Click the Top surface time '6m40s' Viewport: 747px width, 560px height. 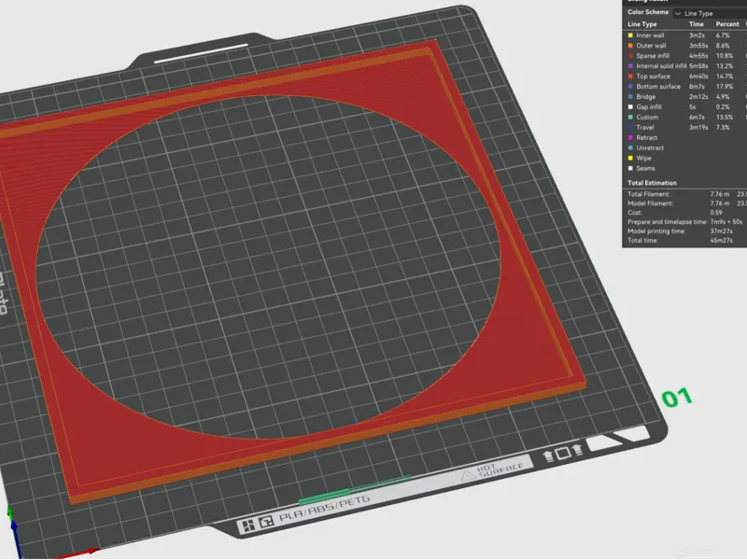[x=698, y=77]
